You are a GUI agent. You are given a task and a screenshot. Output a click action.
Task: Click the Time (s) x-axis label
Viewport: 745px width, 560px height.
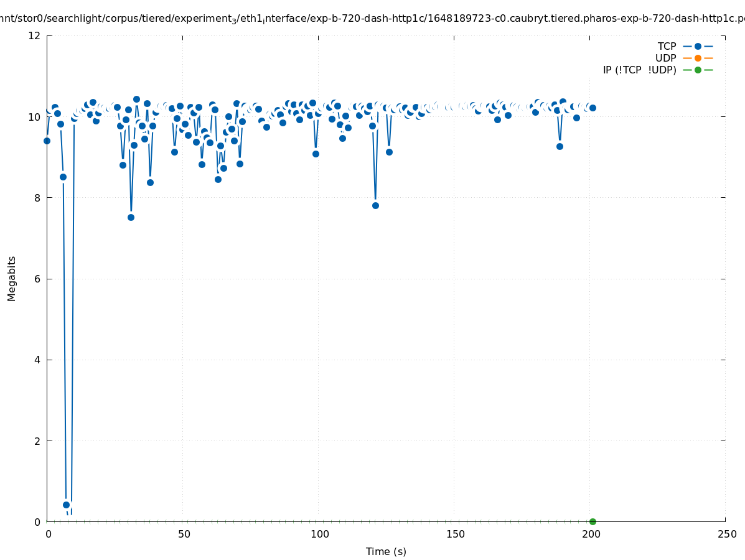coord(386,551)
